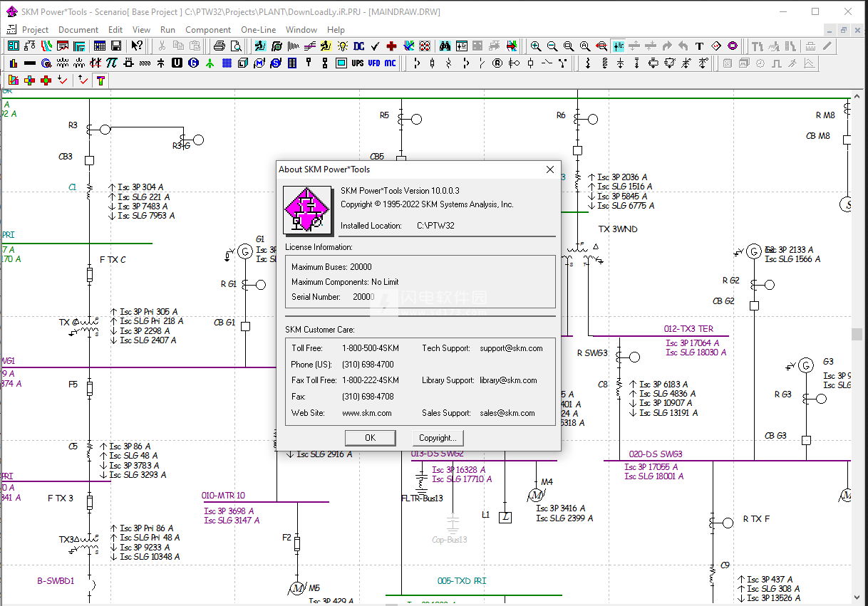Select the MC component tool
Image resolution: width=868 pixels, height=606 pixels.
click(390, 63)
